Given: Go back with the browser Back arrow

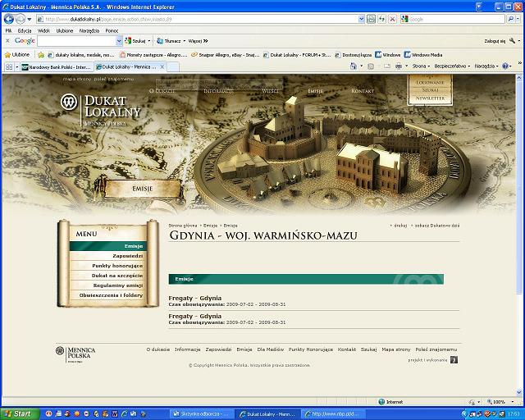Looking at the screenshot, I should (9, 19).
